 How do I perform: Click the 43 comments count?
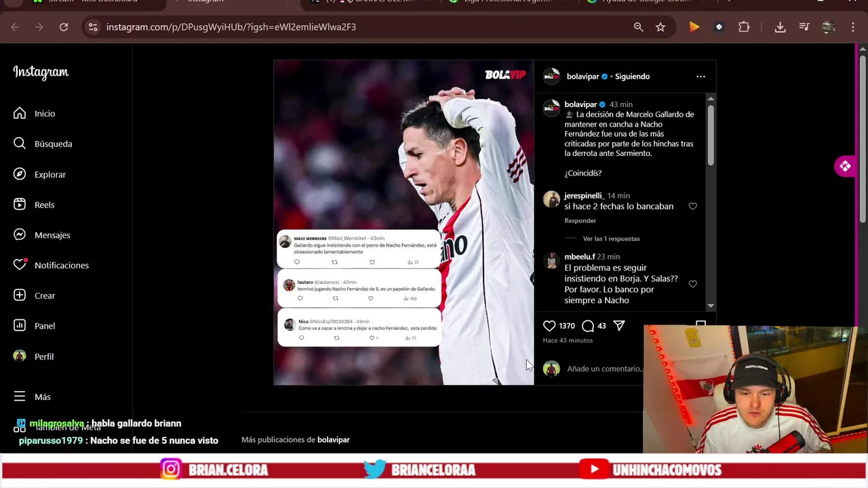[601, 326]
